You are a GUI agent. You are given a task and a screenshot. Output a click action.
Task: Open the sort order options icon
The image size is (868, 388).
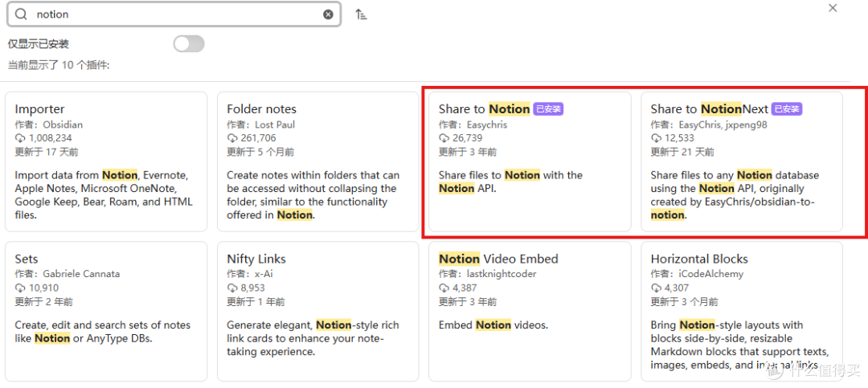click(x=361, y=14)
